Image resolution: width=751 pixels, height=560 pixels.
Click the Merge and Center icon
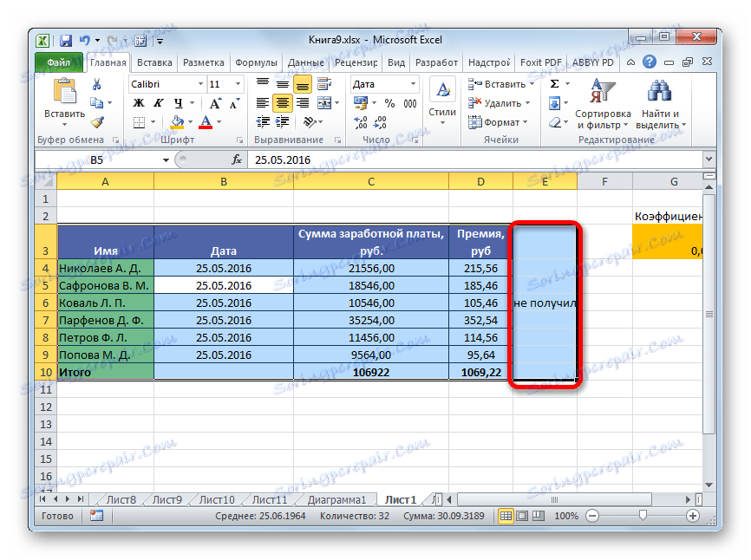(324, 103)
